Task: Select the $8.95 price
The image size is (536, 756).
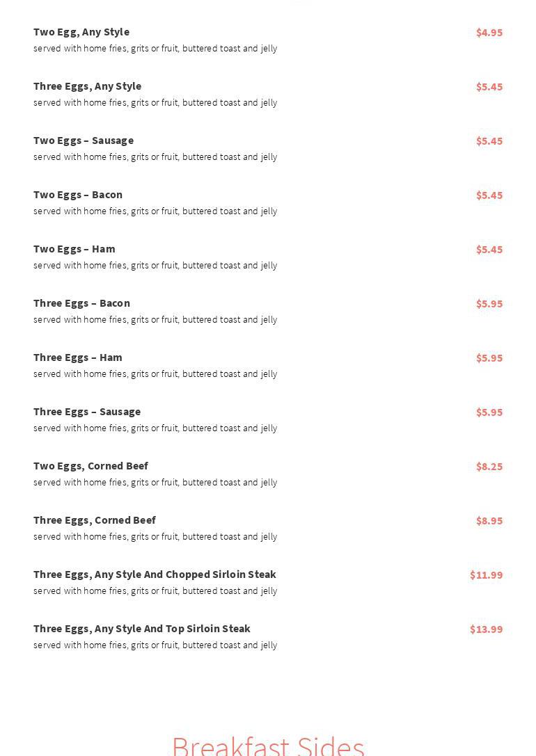Action: [489, 521]
